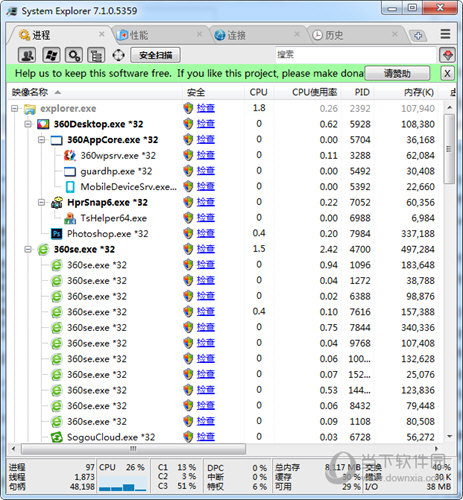Image resolution: width=463 pixels, height=500 pixels.
Task: Select the Photoshop.exe *32 process row
Action: 226,234
